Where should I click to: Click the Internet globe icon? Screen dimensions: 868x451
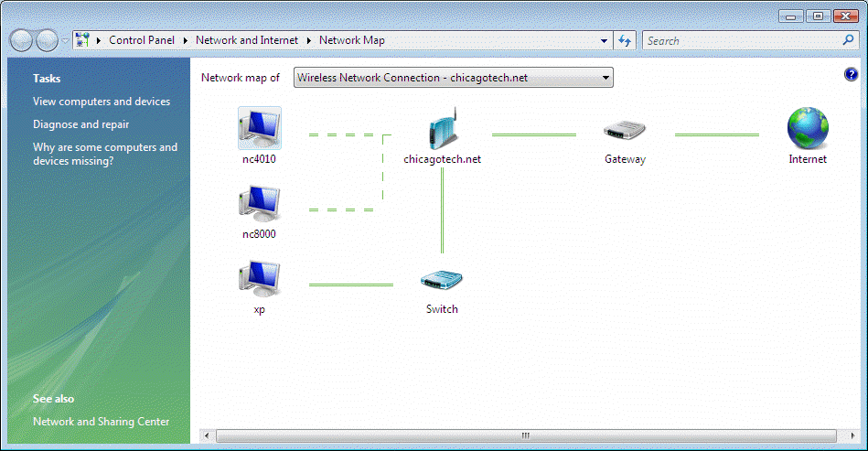pos(808,128)
